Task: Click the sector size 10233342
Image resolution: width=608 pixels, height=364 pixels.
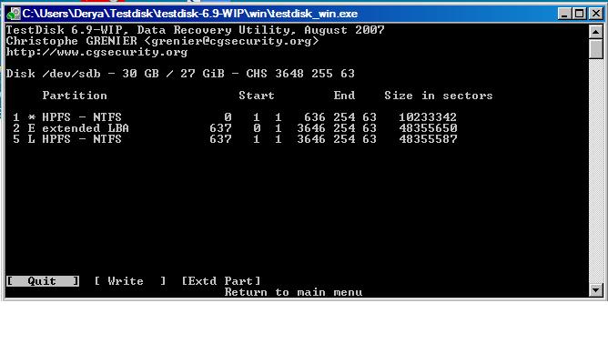Action: (428, 117)
